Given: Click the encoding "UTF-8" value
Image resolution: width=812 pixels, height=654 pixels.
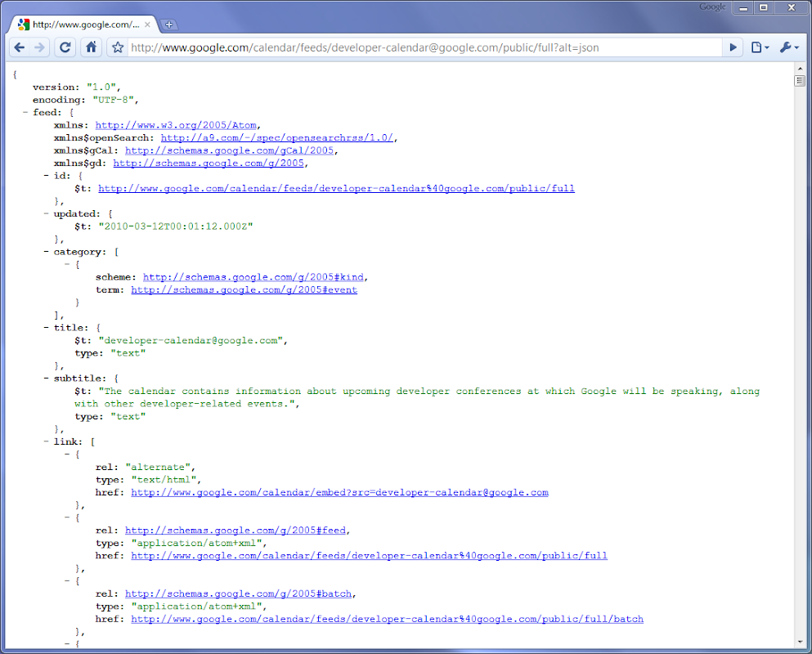Looking at the screenshot, I should pyautogui.click(x=114, y=100).
